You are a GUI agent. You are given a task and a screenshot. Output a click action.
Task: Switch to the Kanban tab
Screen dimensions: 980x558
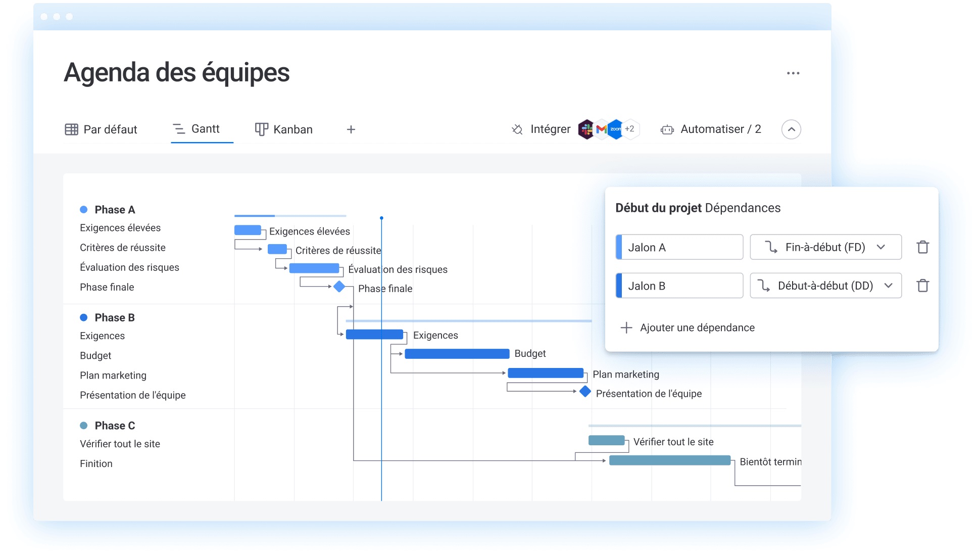coord(283,129)
